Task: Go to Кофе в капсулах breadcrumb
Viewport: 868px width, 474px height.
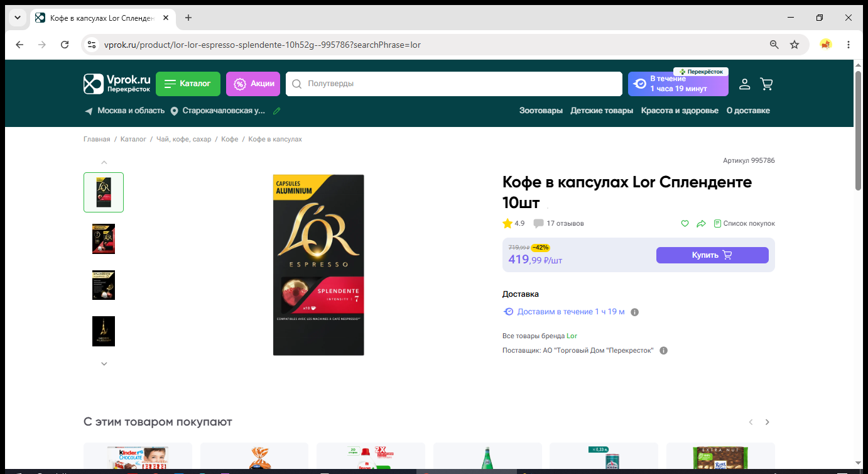Action: (275, 139)
